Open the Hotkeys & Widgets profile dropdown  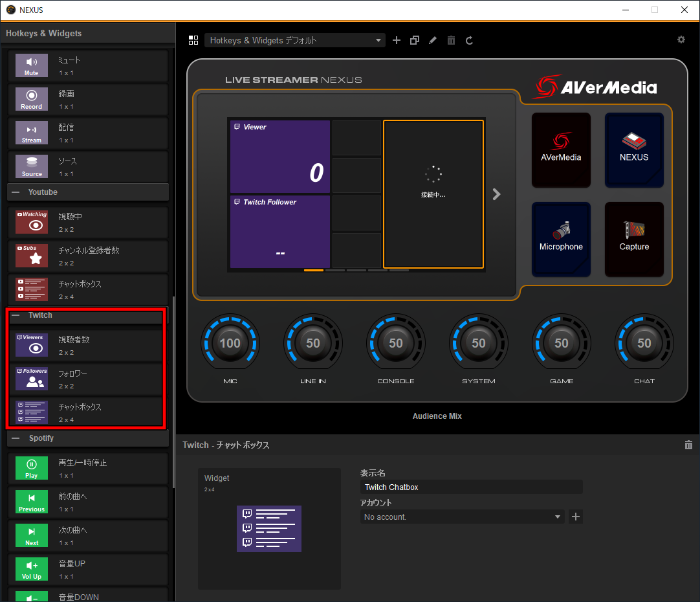[x=295, y=41]
